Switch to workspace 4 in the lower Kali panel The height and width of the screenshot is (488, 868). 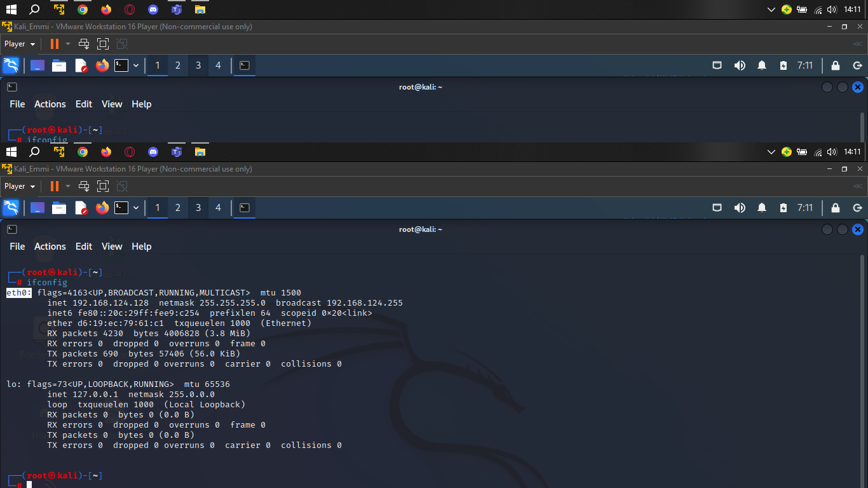219,208
